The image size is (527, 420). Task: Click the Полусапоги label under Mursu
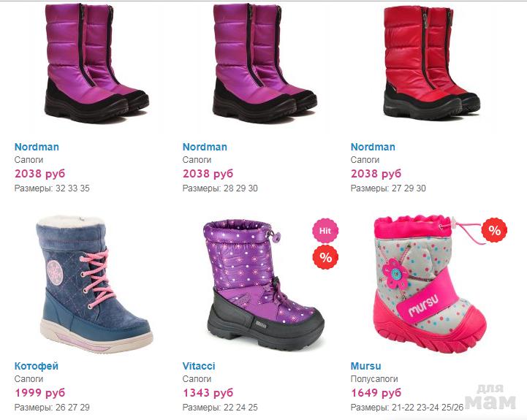pos(374,379)
